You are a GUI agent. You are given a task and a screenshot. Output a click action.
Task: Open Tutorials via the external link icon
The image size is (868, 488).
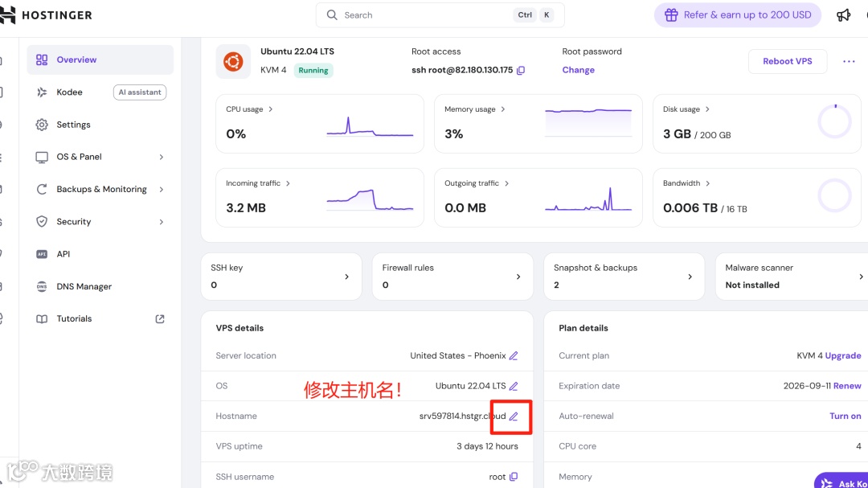tap(160, 319)
